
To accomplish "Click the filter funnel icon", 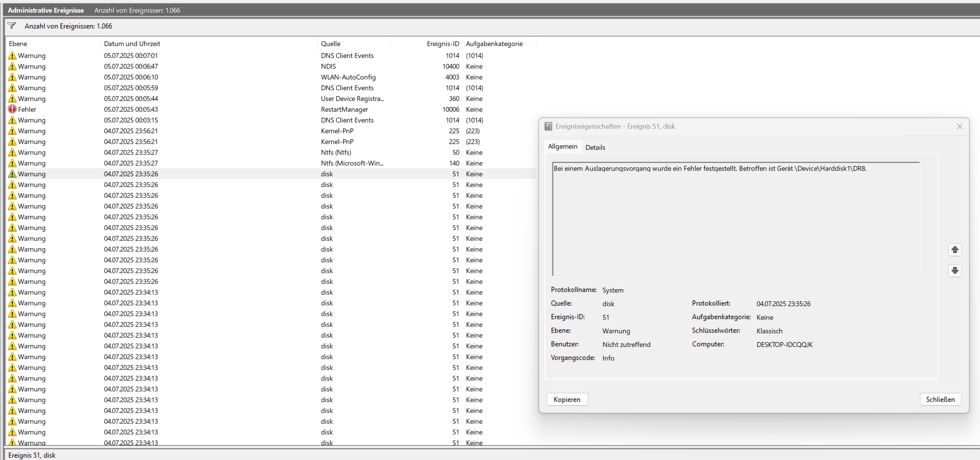I will (12, 26).
